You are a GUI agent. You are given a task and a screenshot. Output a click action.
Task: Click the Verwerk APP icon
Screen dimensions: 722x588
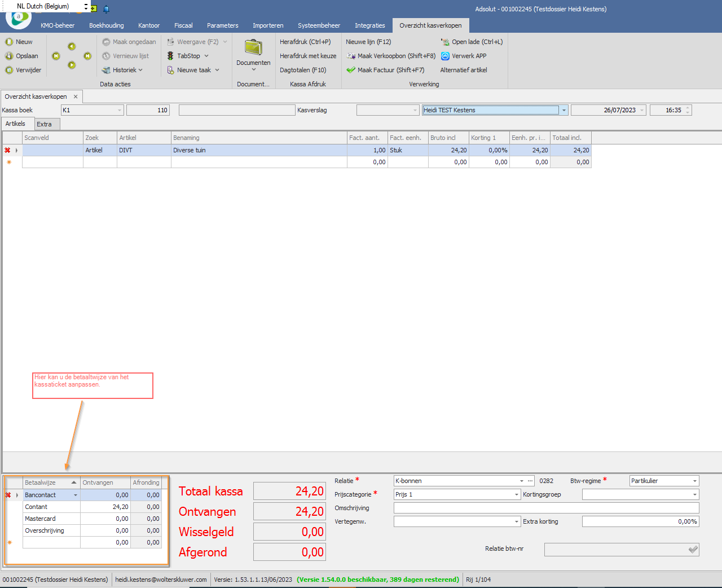445,56
